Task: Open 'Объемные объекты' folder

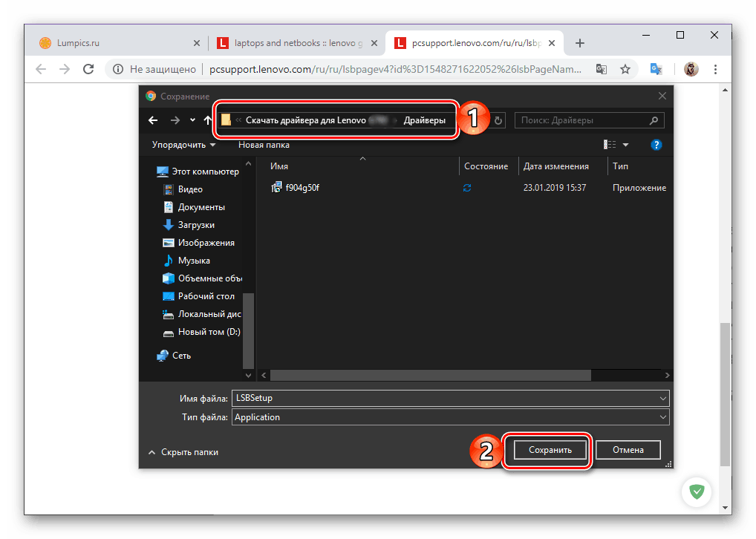Action: 202,278
